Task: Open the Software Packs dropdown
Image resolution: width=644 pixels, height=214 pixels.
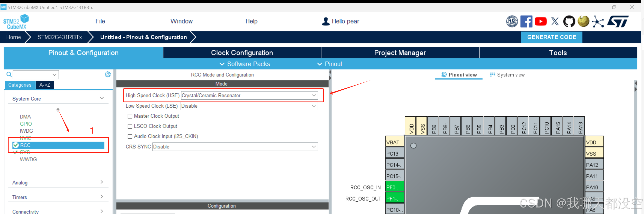Action: click(245, 64)
